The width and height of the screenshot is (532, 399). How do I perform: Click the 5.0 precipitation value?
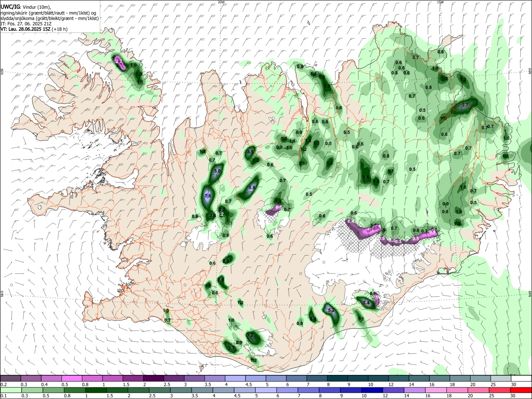click(x=217, y=171)
